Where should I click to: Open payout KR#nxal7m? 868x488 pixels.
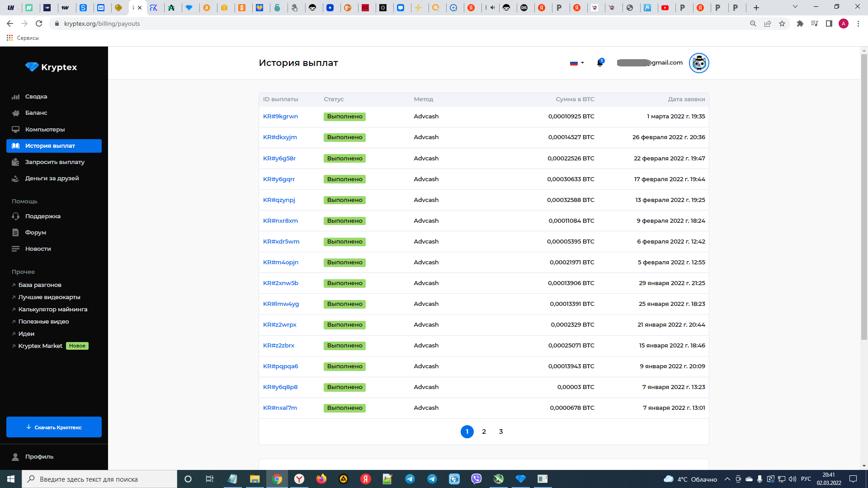pyautogui.click(x=280, y=408)
